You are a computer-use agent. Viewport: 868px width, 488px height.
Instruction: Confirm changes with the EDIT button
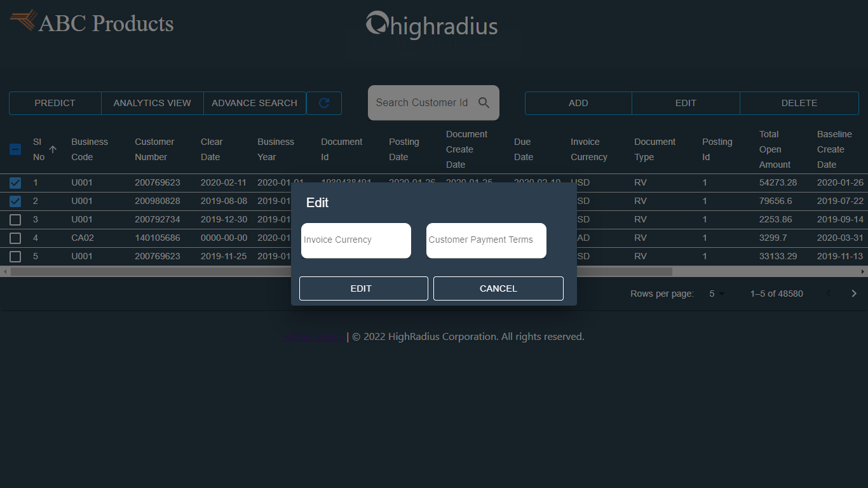[x=363, y=288]
